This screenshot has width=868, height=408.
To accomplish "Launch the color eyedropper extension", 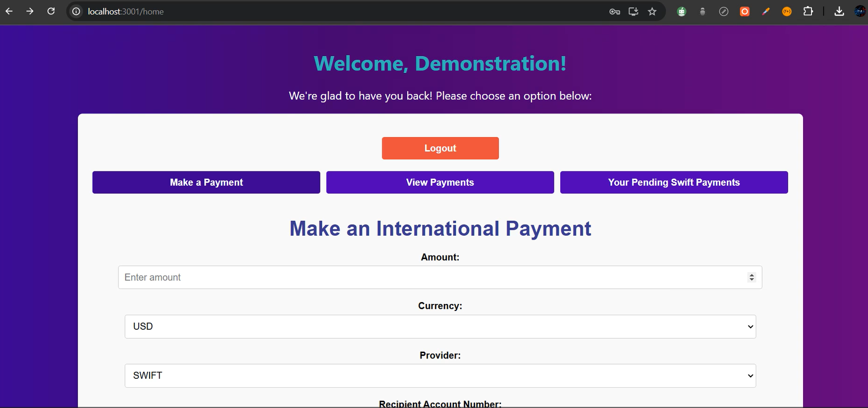I will point(766,11).
